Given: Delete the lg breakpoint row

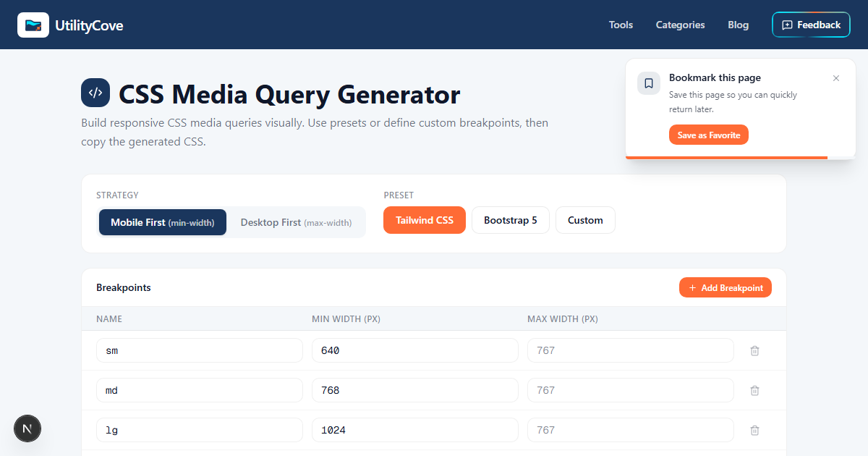Looking at the screenshot, I should [754, 430].
